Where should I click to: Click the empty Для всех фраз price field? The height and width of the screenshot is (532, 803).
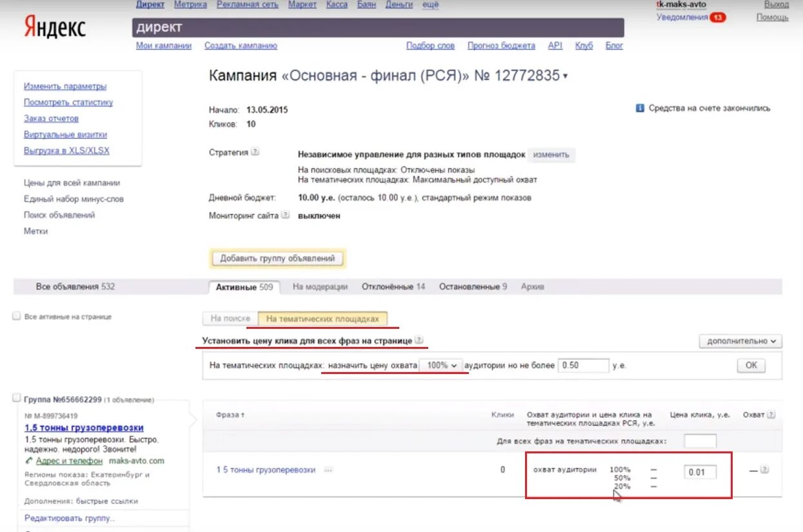click(700, 442)
